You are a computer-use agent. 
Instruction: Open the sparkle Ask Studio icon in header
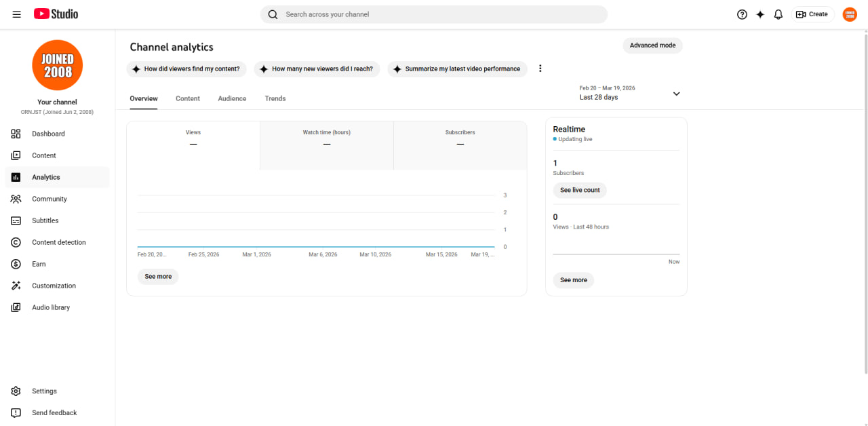click(x=760, y=14)
